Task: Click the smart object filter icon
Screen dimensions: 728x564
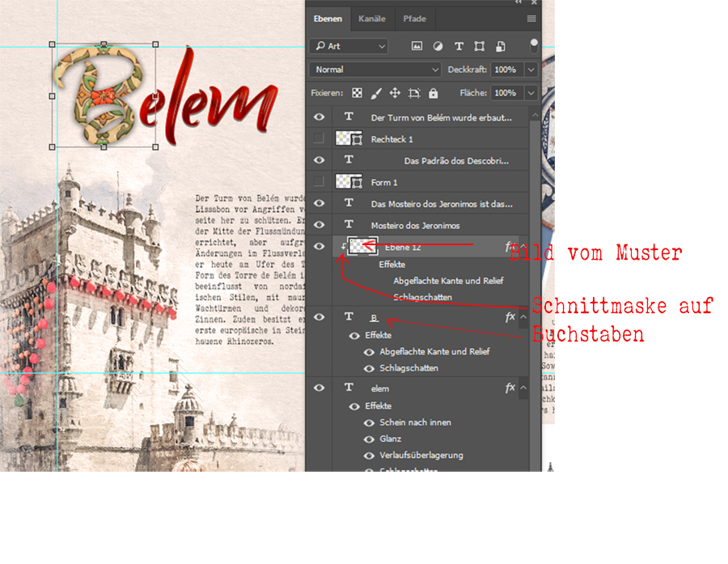Action: (x=501, y=46)
